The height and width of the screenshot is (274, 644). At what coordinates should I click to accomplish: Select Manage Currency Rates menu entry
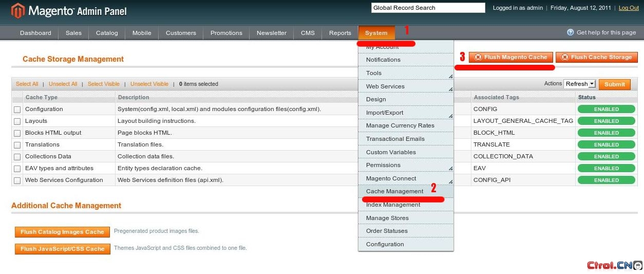point(406,125)
